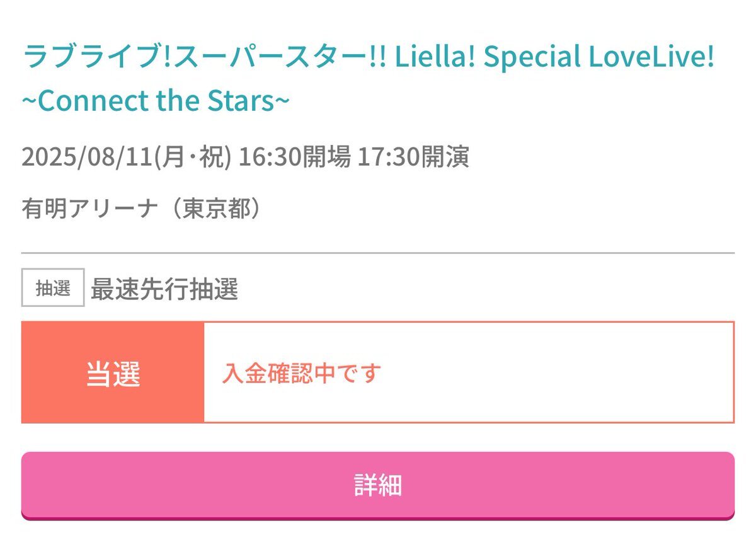Click the white area of the payment status box

point(469,372)
